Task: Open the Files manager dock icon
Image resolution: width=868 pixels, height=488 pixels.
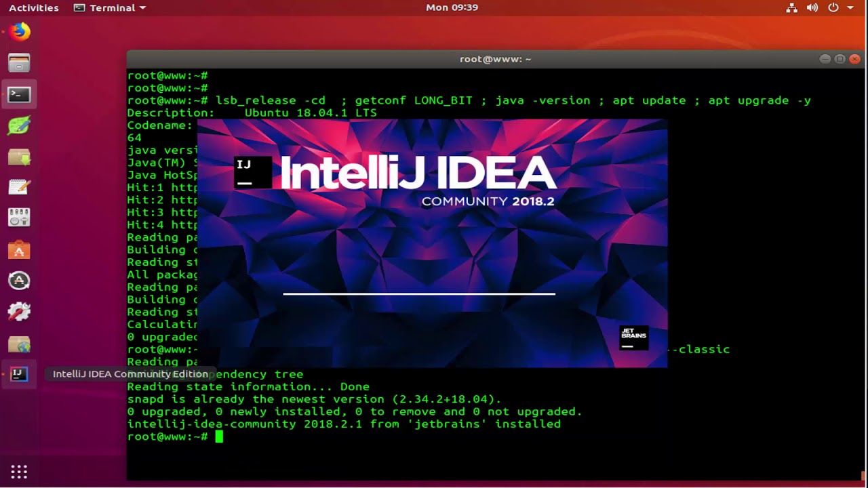Action: click(19, 63)
